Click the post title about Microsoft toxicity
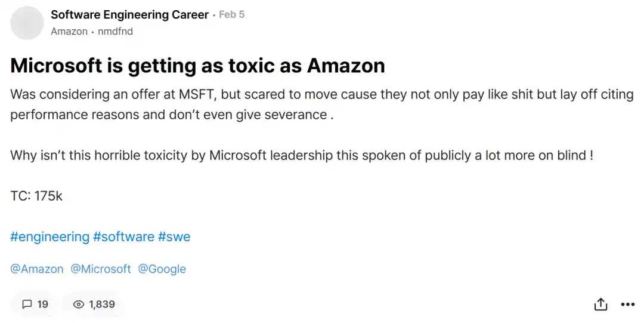Viewport: 644px width, 323px height. pyautogui.click(x=197, y=66)
